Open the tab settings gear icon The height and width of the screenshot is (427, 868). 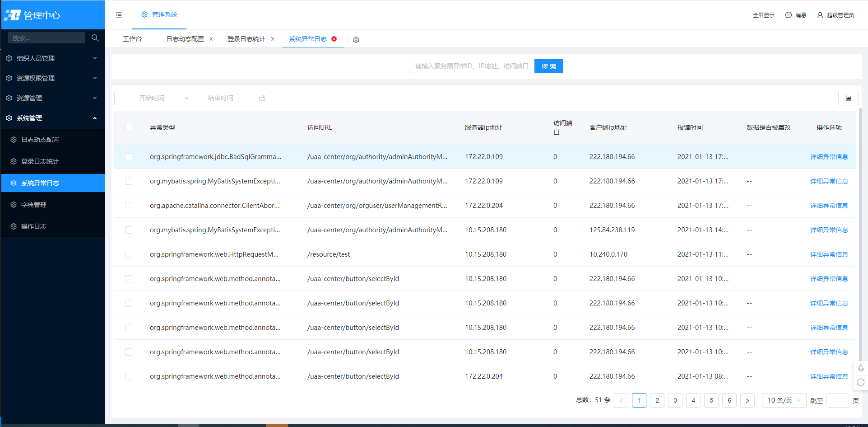[x=356, y=40]
